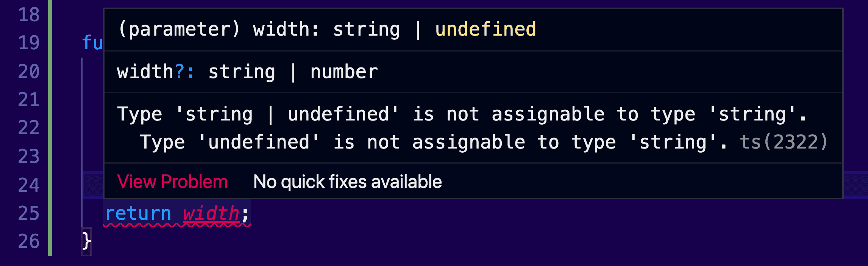Click line number 20 in the gutter
868x266 pixels.
[x=29, y=71]
